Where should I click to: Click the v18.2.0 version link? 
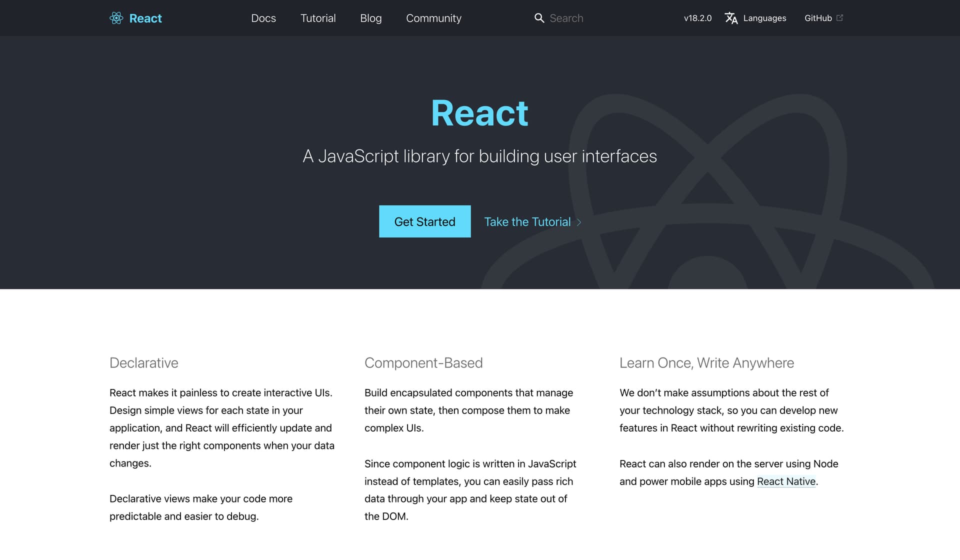pyautogui.click(x=697, y=18)
